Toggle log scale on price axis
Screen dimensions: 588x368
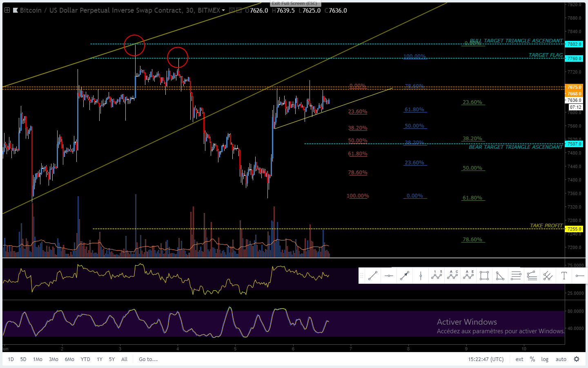[x=545, y=359]
